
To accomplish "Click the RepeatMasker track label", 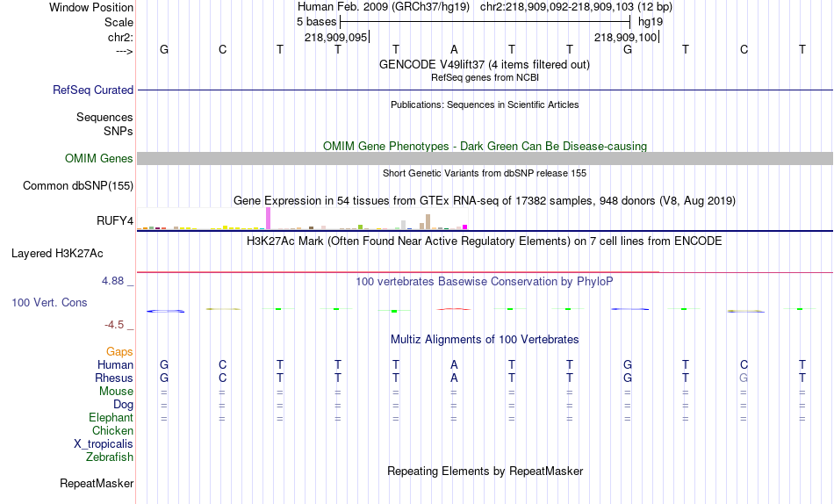I will coord(97,483).
